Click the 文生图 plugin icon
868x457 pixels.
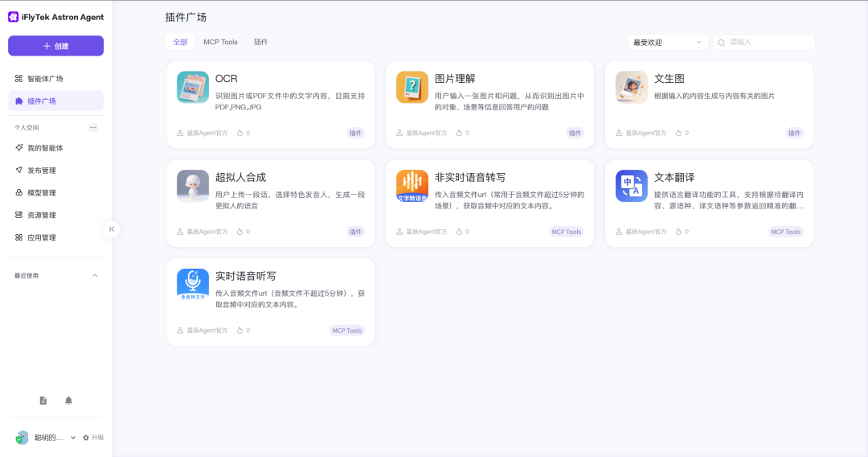tap(632, 87)
